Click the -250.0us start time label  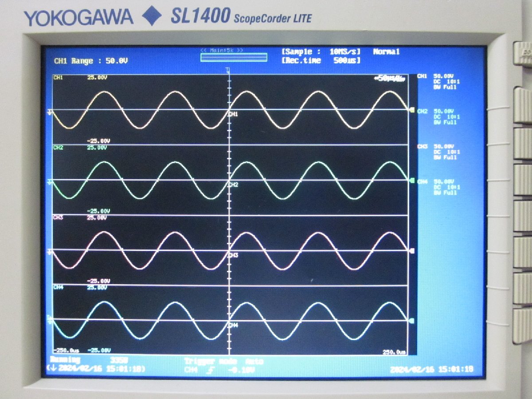(67, 351)
